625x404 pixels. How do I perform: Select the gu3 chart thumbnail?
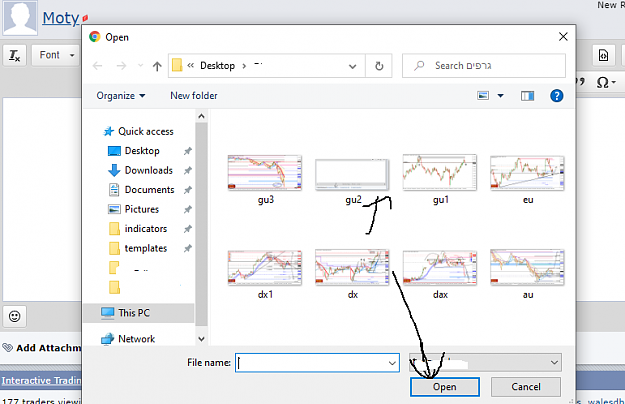tap(265, 173)
